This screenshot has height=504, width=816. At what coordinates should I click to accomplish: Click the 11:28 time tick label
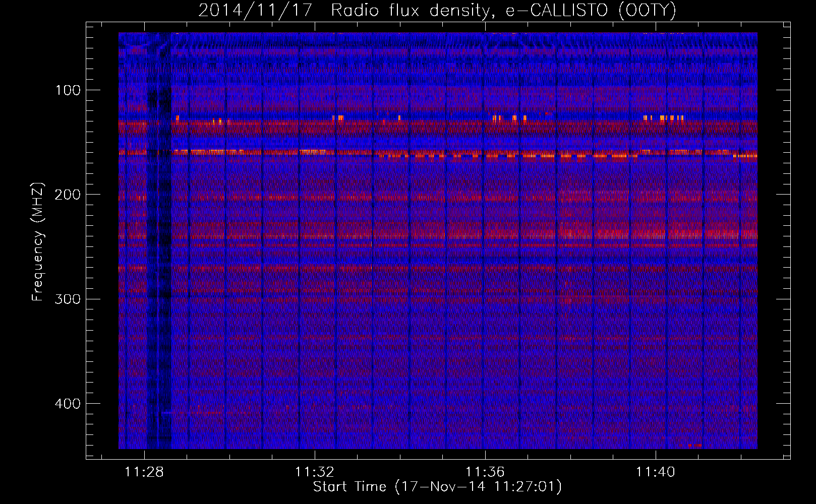click(144, 472)
